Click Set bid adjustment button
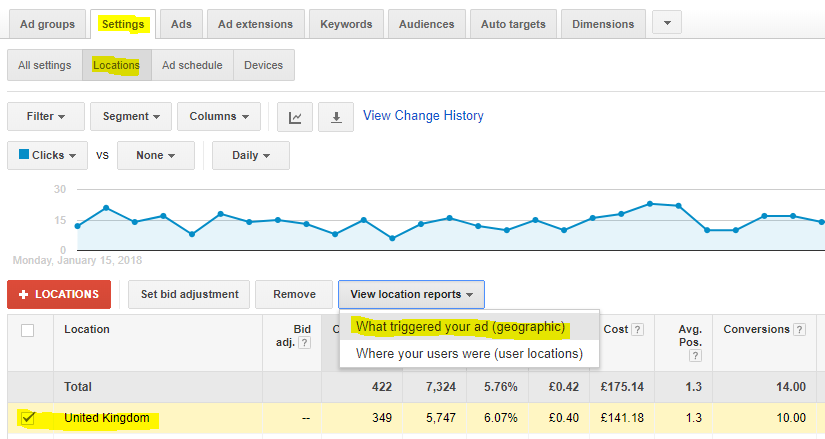825x439 pixels. pyautogui.click(x=189, y=294)
